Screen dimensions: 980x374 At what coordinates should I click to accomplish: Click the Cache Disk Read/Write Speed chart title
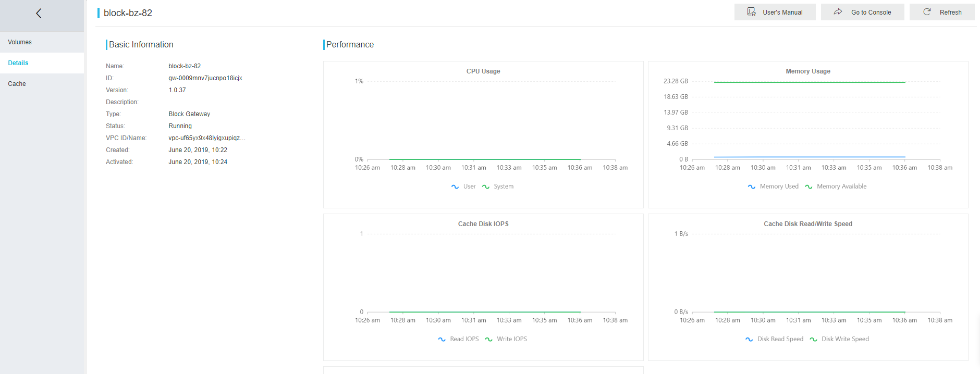808,224
